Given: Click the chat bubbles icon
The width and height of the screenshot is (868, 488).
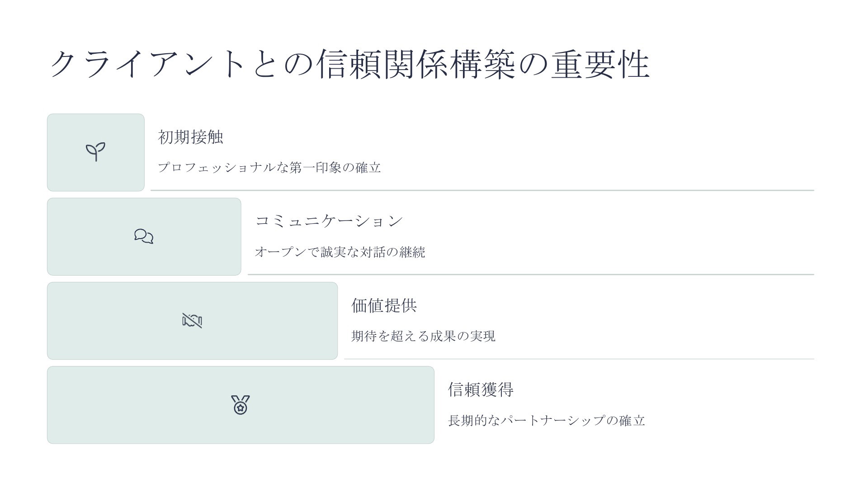Looking at the screenshot, I should pos(144,236).
